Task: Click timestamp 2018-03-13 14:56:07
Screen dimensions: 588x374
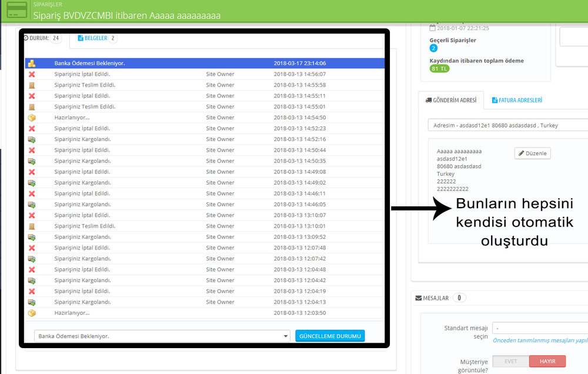Action: 300,74
